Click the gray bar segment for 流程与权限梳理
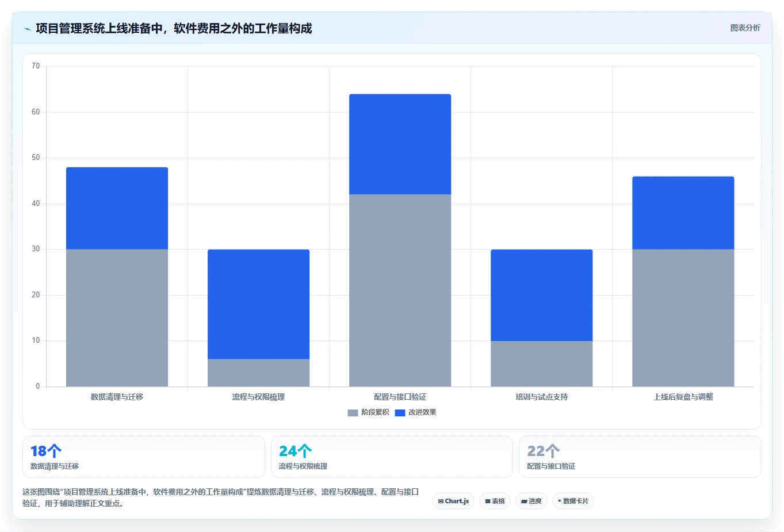The height and width of the screenshot is (532, 784). pyautogui.click(x=258, y=373)
